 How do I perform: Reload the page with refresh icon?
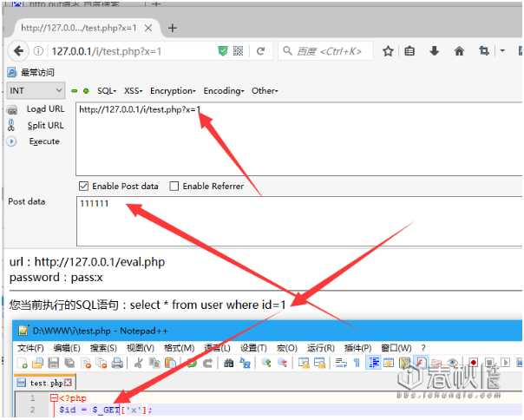[260, 51]
